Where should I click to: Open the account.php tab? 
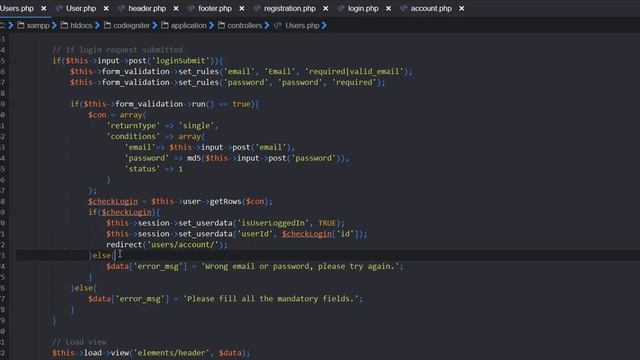[x=431, y=8]
